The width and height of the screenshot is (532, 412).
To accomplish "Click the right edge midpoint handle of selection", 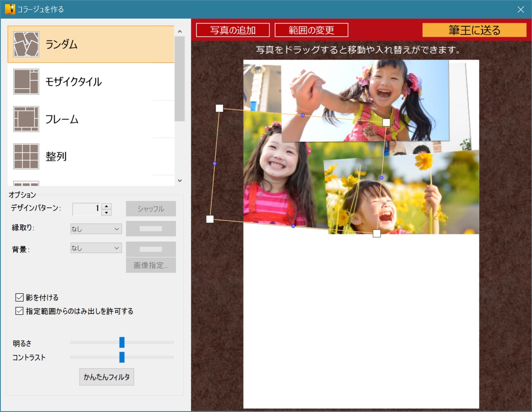I will click(381, 178).
